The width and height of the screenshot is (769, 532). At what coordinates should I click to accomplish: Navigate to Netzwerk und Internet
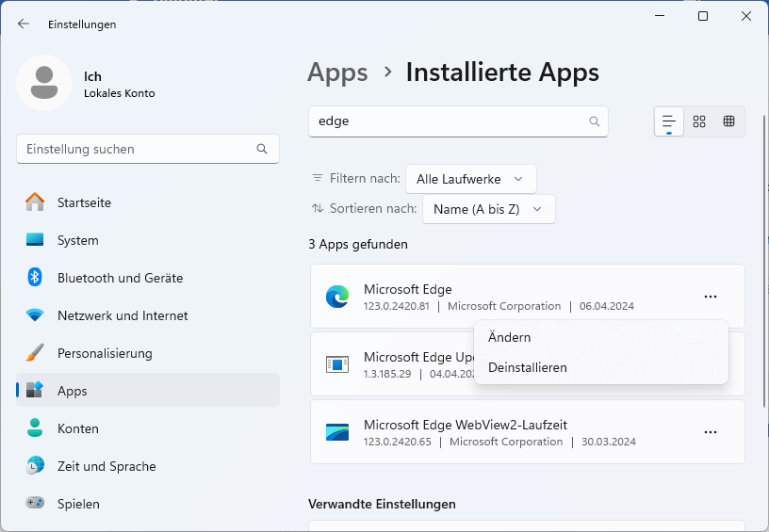pos(123,315)
